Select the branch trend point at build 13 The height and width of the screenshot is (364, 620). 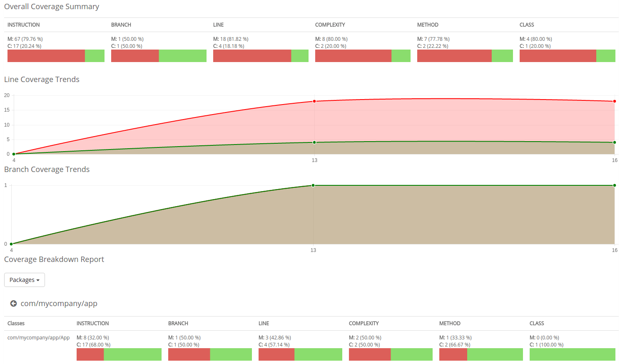313,185
